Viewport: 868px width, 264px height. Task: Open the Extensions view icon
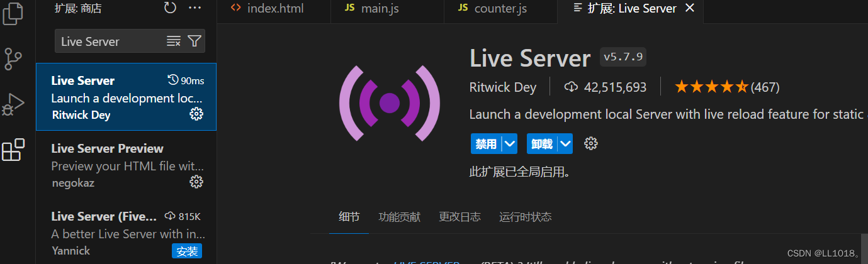[13, 150]
